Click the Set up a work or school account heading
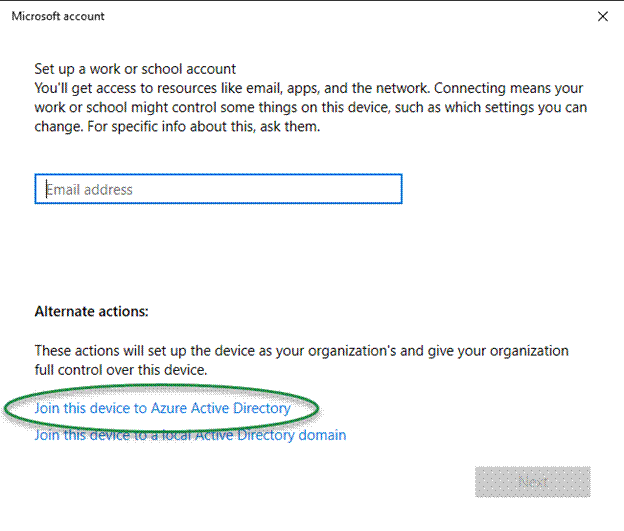624x531 pixels. click(135, 69)
